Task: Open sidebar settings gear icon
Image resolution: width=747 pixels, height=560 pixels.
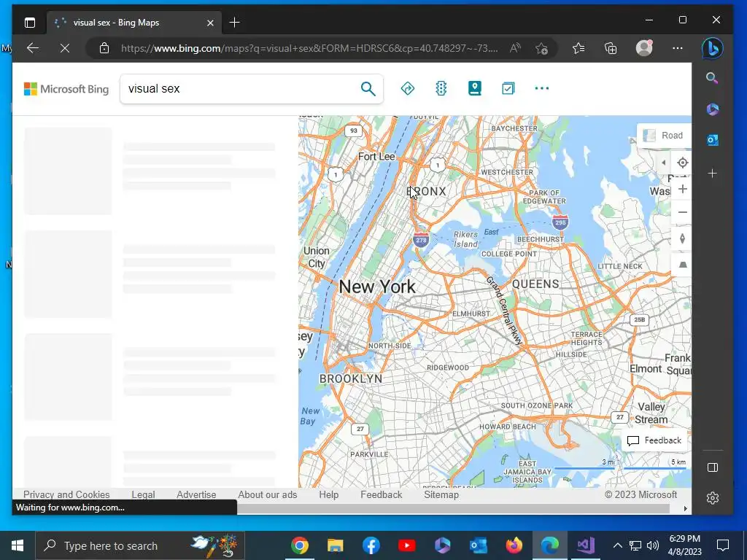Action: [713, 498]
